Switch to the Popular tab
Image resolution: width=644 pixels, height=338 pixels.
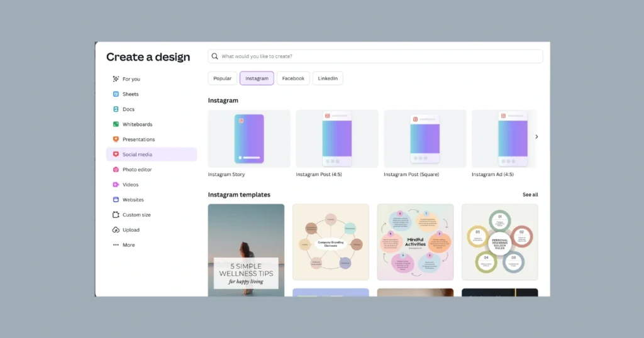[222, 79]
